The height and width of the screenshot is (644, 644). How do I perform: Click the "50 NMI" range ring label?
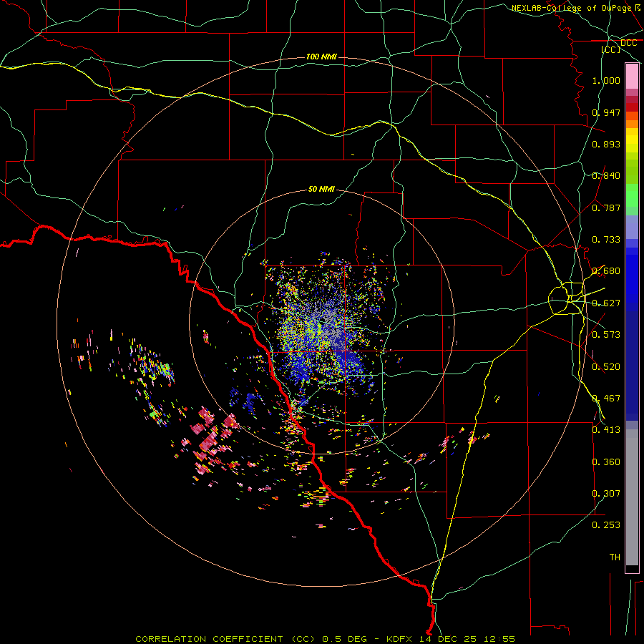pyautogui.click(x=321, y=189)
